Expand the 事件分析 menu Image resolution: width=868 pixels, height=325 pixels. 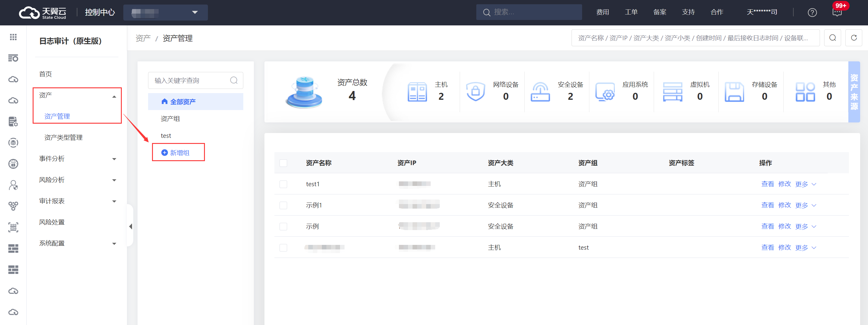[114, 159]
